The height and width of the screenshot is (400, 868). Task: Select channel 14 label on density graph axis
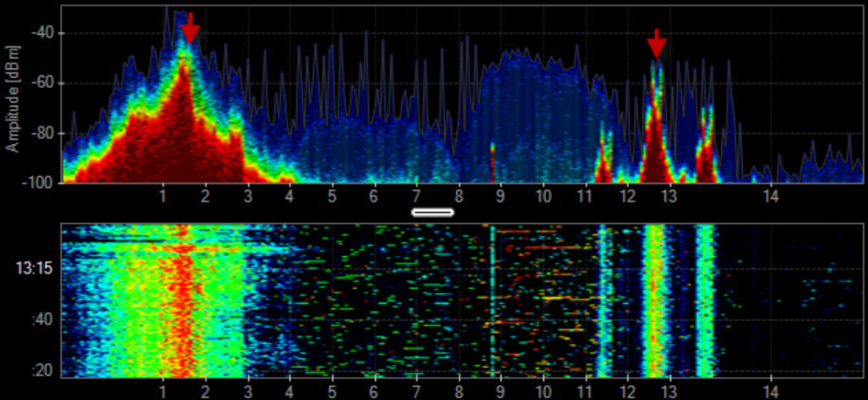(x=770, y=197)
